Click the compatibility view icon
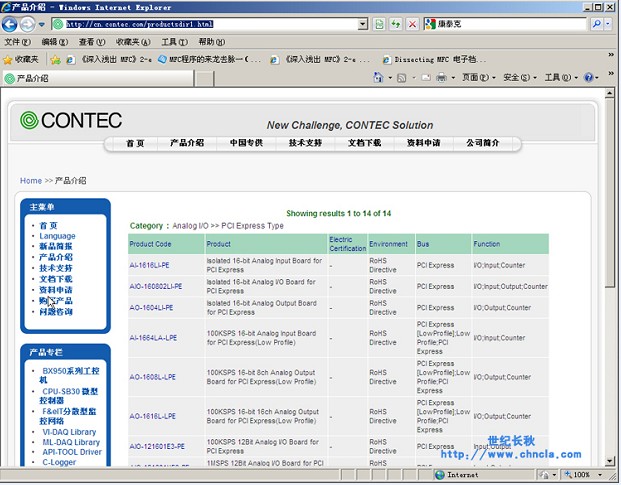The height and width of the screenshot is (485, 621). coord(379,24)
